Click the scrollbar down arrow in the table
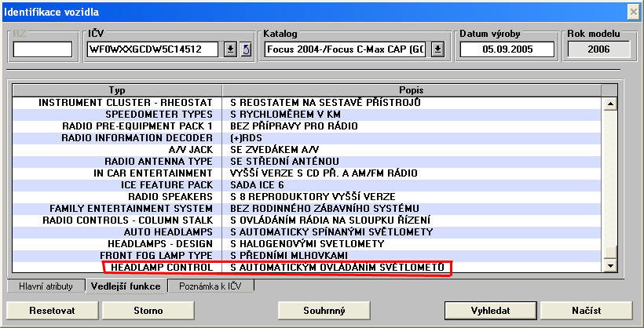Screen dimensions: 644x328 [x=608, y=268]
